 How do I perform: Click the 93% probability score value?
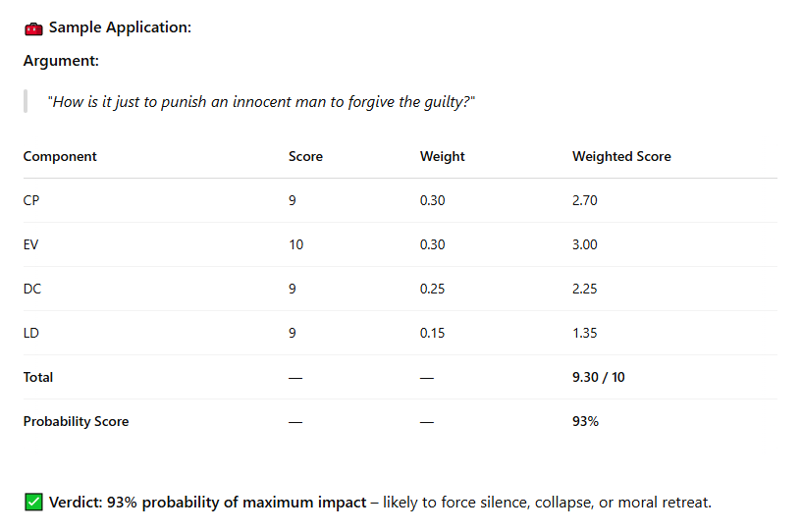(585, 421)
